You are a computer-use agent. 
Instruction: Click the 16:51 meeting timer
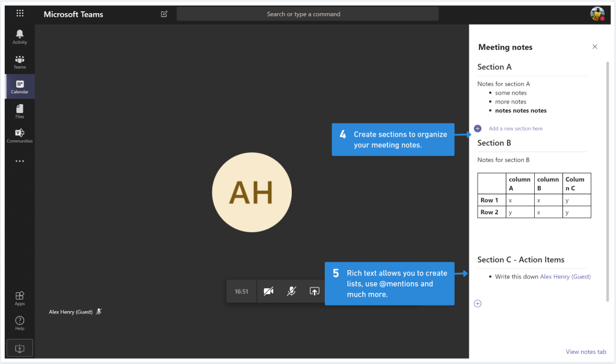click(241, 292)
